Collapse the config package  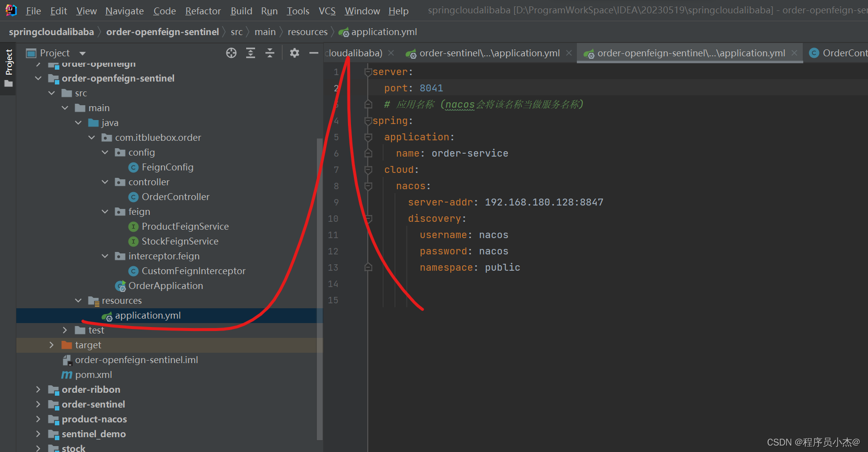click(105, 152)
